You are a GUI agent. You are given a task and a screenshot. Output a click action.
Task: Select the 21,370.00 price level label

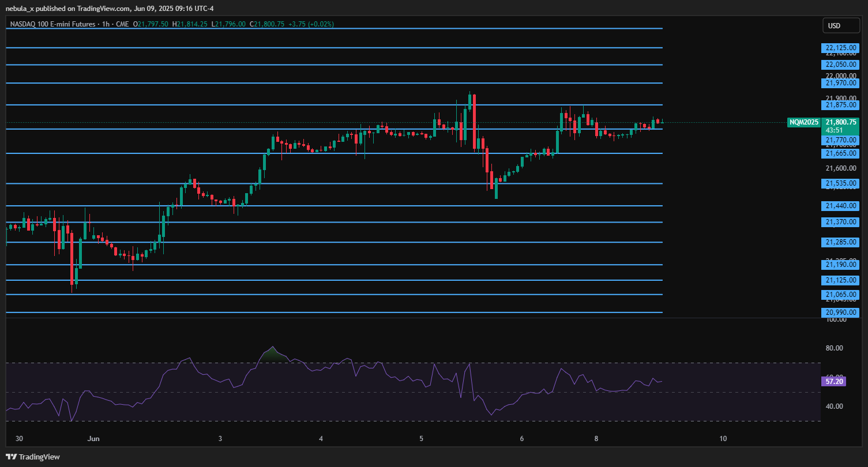click(840, 222)
